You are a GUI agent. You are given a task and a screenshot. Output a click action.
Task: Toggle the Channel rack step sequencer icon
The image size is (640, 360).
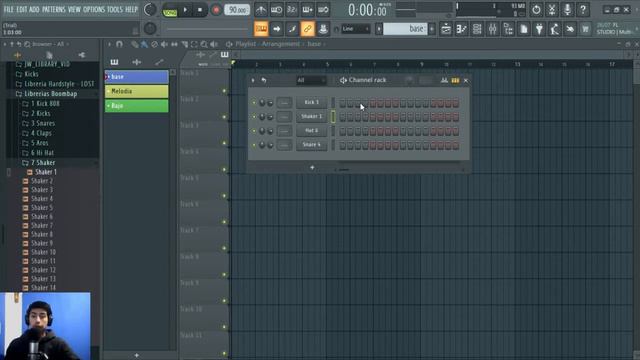click(455, 80)
